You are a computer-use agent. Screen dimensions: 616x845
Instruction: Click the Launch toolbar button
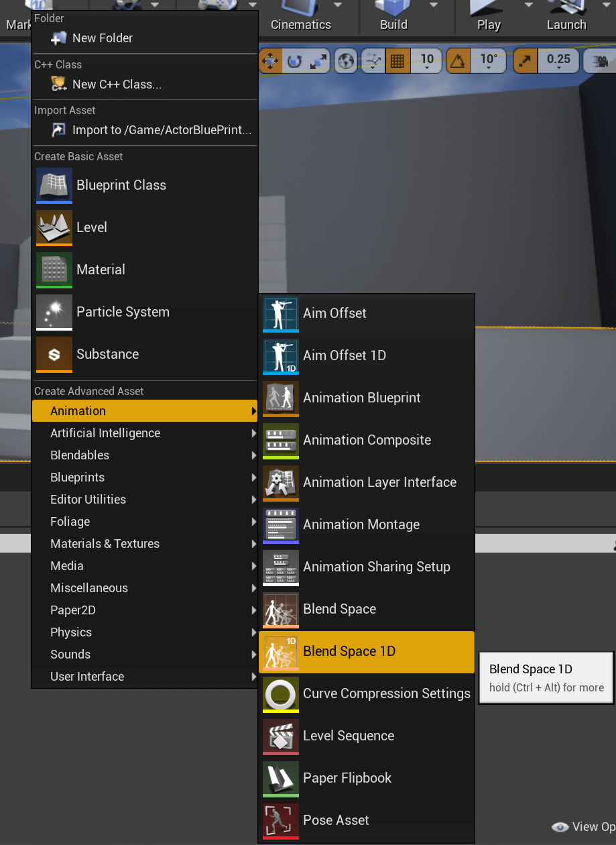pos(566,17)
